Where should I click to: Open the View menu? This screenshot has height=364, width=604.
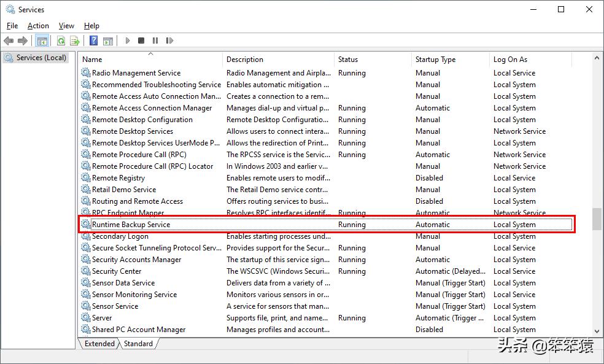(x=66, y=26)
